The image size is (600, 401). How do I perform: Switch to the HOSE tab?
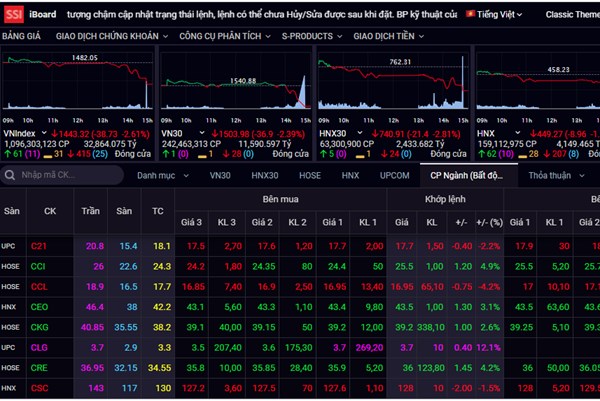pos(310,175)
